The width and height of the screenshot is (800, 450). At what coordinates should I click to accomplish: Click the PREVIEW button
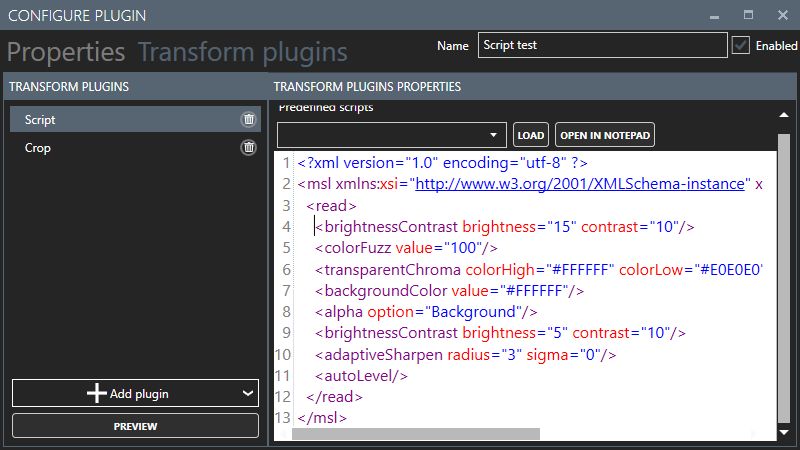pyautogui.click(x=135, y=426)
